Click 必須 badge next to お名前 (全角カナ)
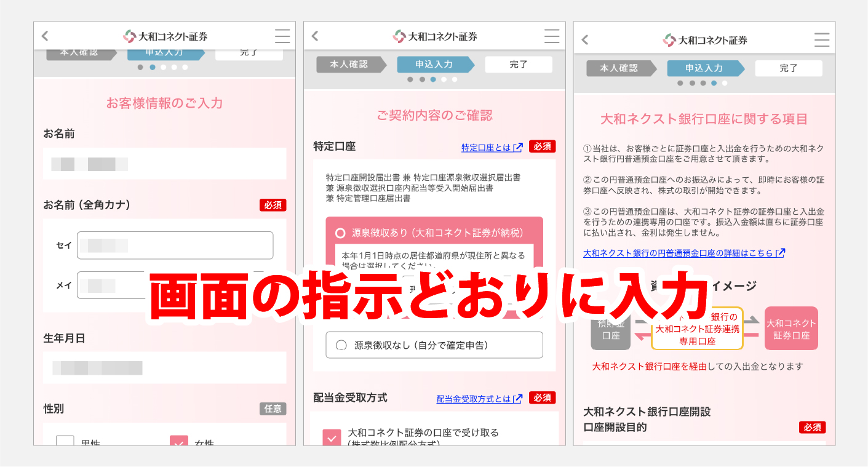This screenshot has height=467, width=868. (273, 206)
